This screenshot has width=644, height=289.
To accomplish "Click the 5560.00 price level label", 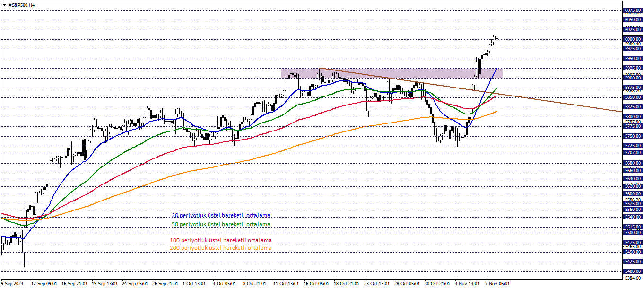I will (633, 209).
